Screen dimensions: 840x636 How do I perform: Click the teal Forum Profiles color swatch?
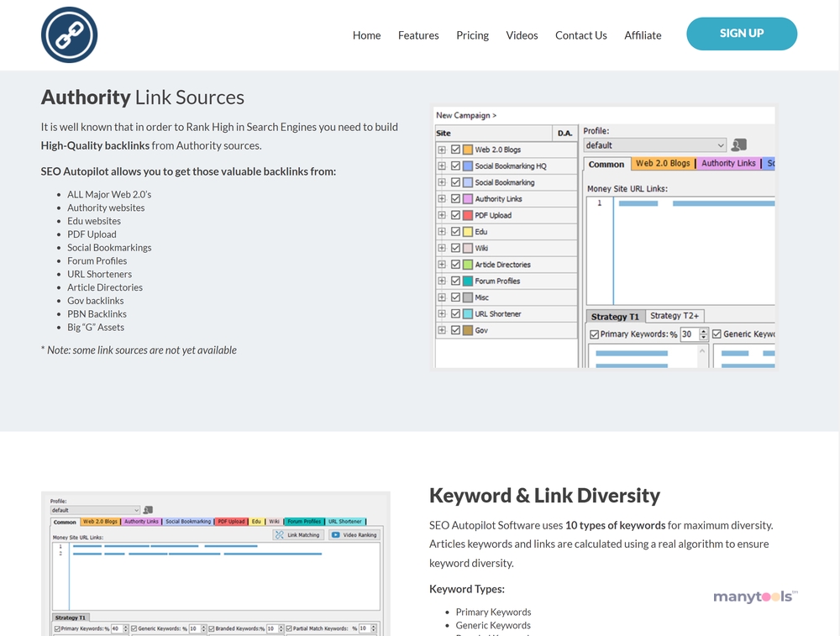(468, 281)
